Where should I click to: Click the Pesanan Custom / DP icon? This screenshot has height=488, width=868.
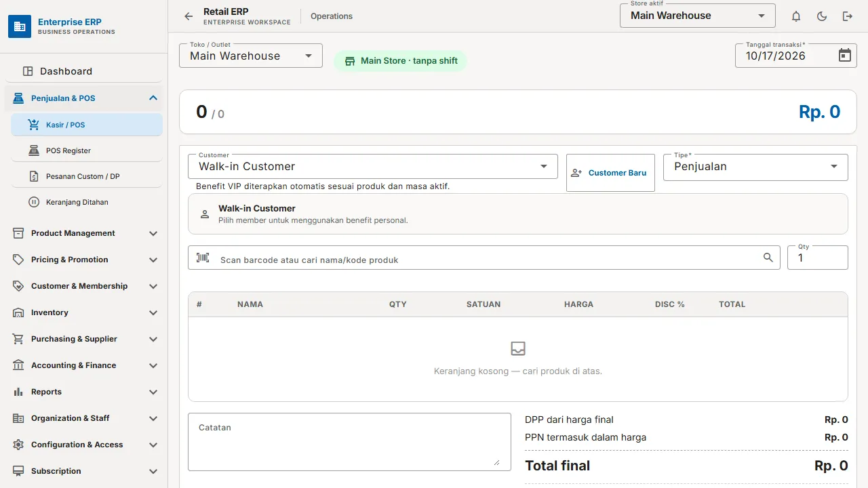[34, 176]
